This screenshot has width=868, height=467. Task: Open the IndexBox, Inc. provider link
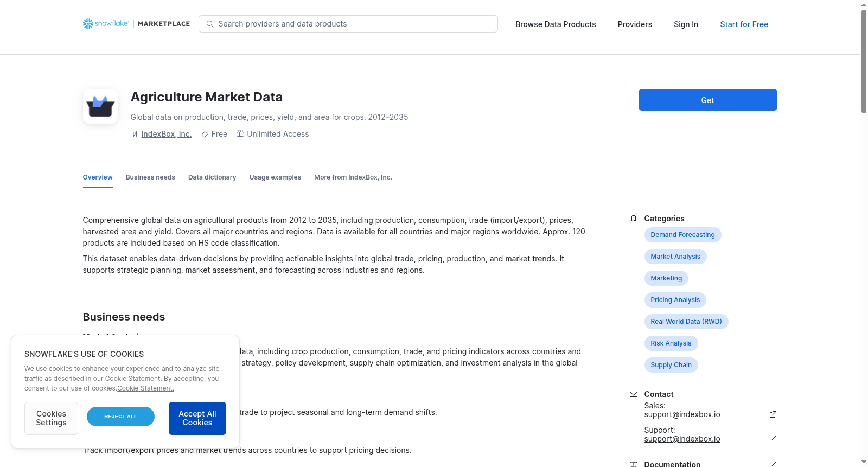click(167, 134)
